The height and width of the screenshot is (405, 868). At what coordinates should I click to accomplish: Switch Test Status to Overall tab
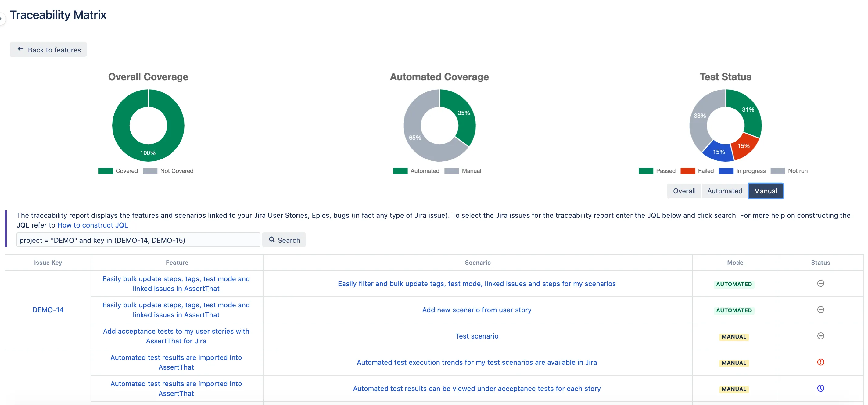[x=684, y=191]
